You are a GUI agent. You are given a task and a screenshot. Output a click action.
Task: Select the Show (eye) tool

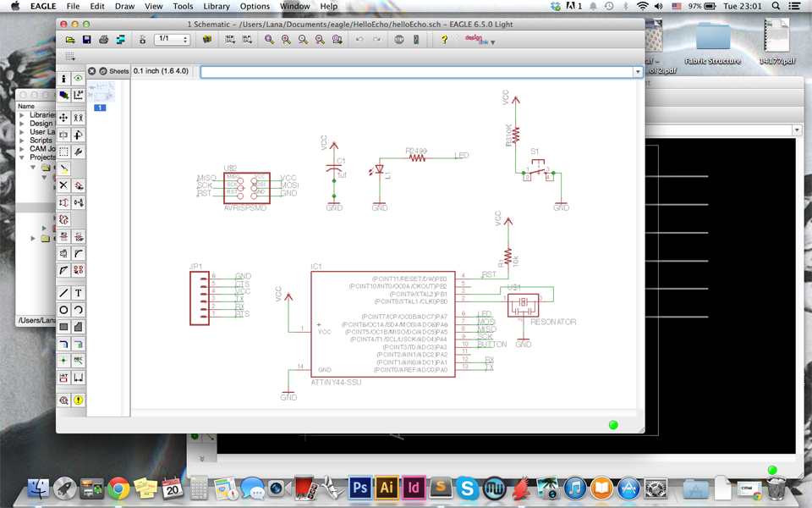pyautogui.click(x=78, y=78)
